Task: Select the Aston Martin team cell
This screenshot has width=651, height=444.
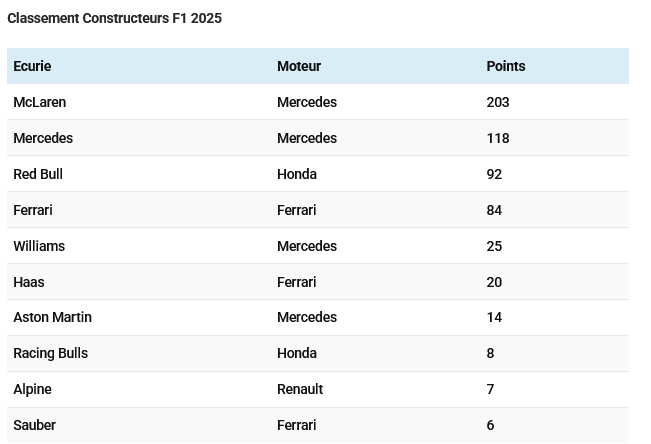Action: (52, 317)
